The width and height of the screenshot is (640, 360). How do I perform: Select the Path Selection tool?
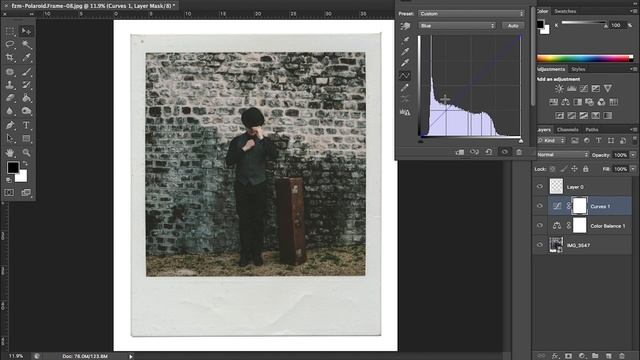click(x=10, y=138)
